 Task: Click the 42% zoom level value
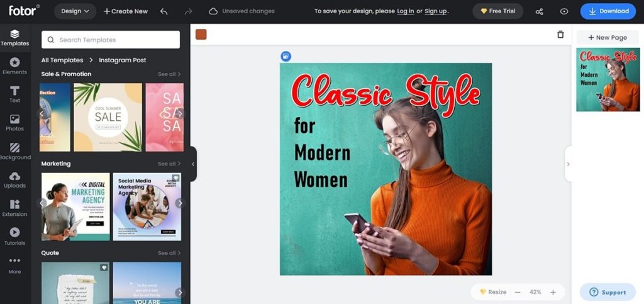[535, 292]
